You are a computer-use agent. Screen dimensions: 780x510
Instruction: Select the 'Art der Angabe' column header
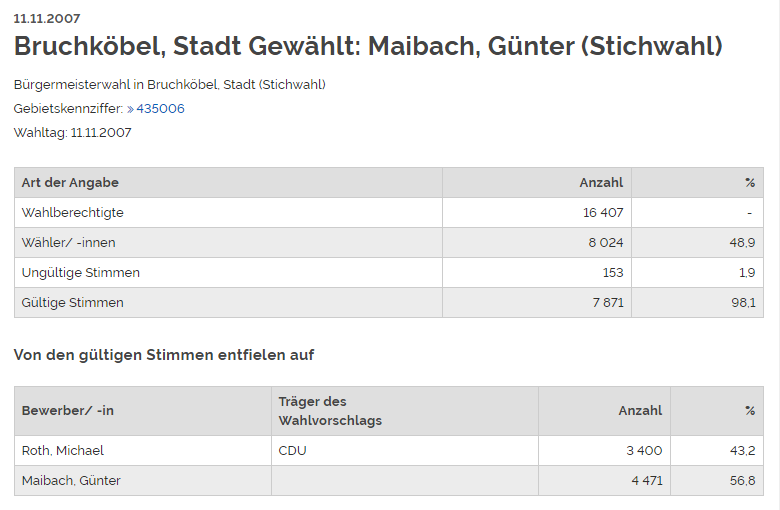click(70, 182)
